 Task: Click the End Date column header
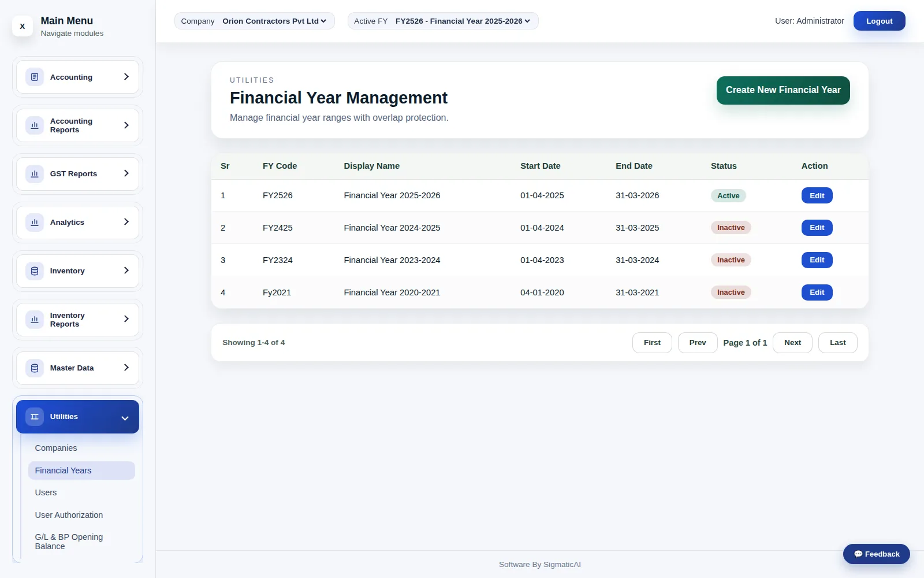click(634, 166)
